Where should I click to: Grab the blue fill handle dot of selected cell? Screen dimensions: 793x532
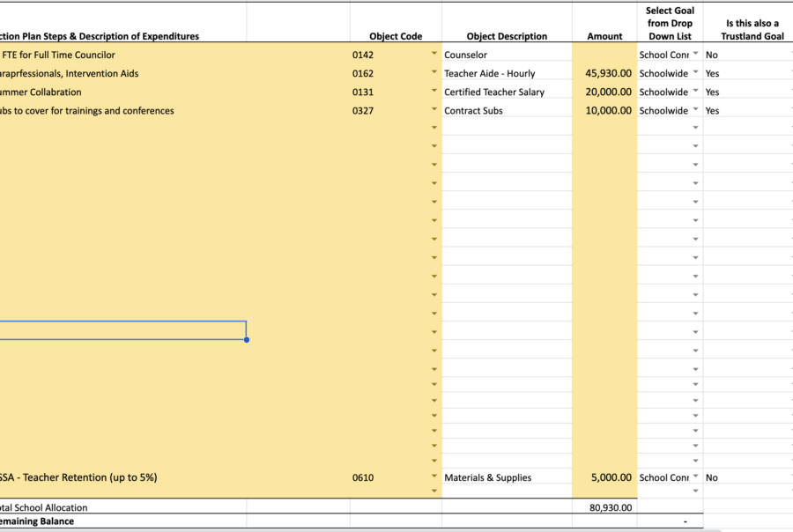(x=247, y=340)
